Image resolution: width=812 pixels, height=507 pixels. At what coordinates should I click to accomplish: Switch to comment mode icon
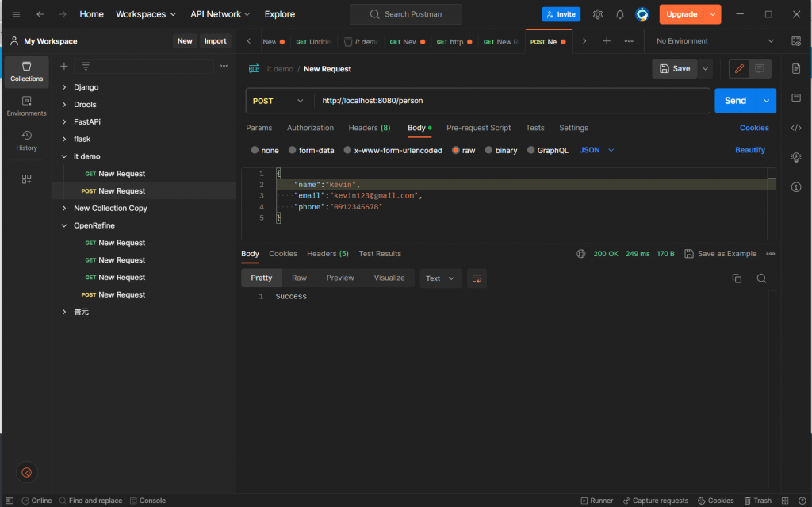coord(760,68)
